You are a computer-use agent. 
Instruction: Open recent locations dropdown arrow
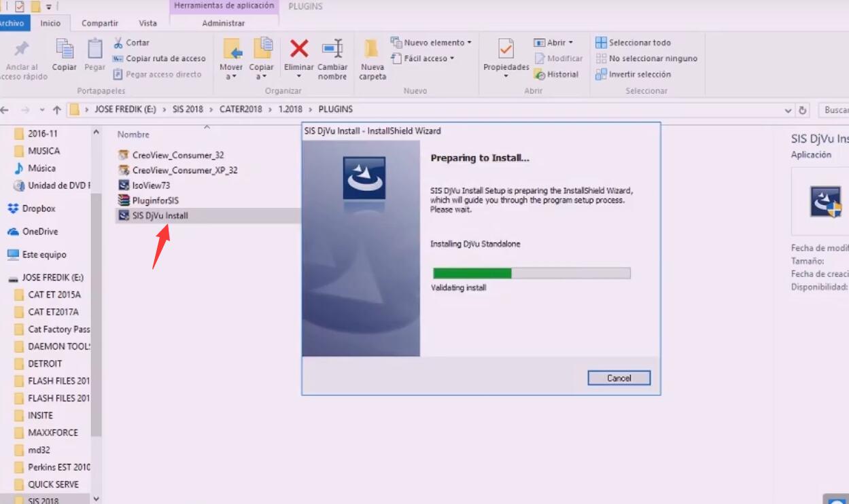[x=42, y=109]
